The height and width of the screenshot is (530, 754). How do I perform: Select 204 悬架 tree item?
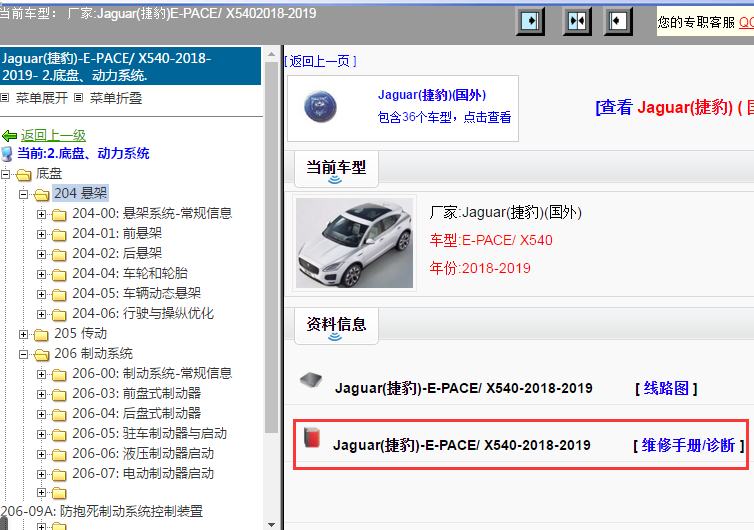pyautogui.click(x=80, y=193)
